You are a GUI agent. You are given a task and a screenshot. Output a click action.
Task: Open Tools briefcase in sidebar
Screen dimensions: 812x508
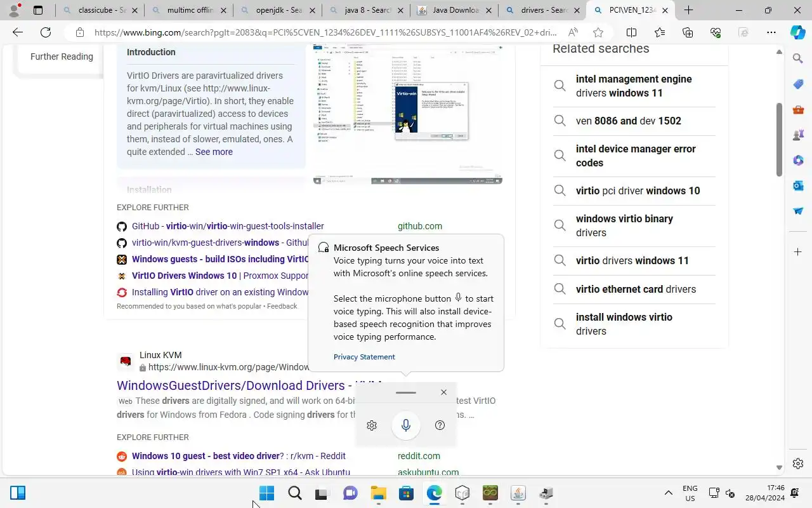(x=798, y=110)
